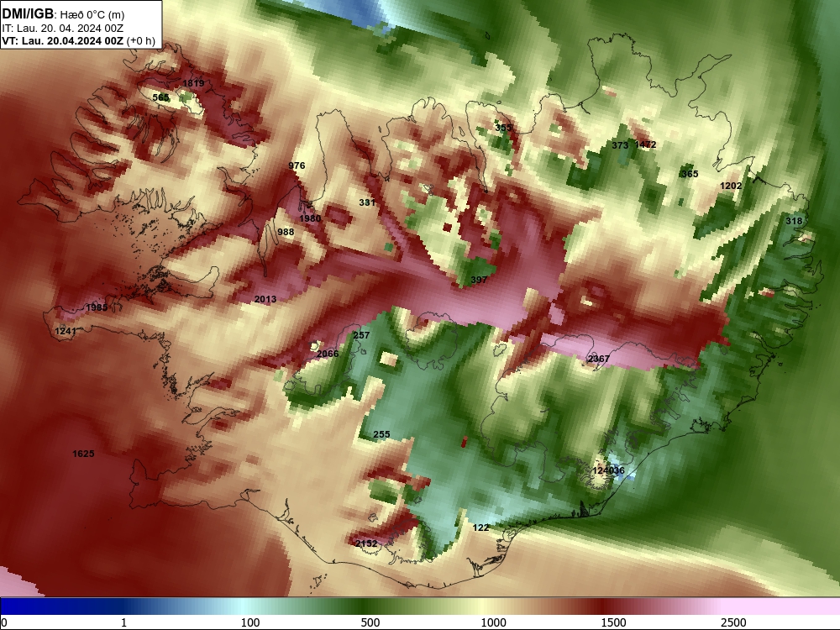Select the 2500 legend tick label
Screen dimensions: 840x630
coord(733,622)
